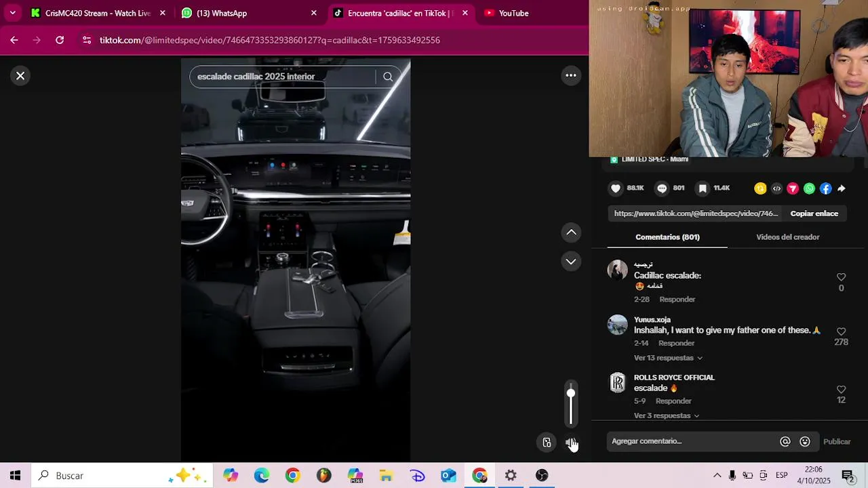Mute the video with speaker icon
This screenshot has width=868, height=488.
coord(571,443)
